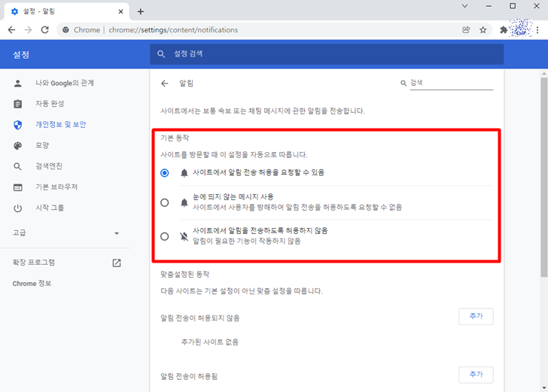This screenshot has height=392, width=548.
Task: Close the 설정 - 알림 tab
Action: pos(120,11)
